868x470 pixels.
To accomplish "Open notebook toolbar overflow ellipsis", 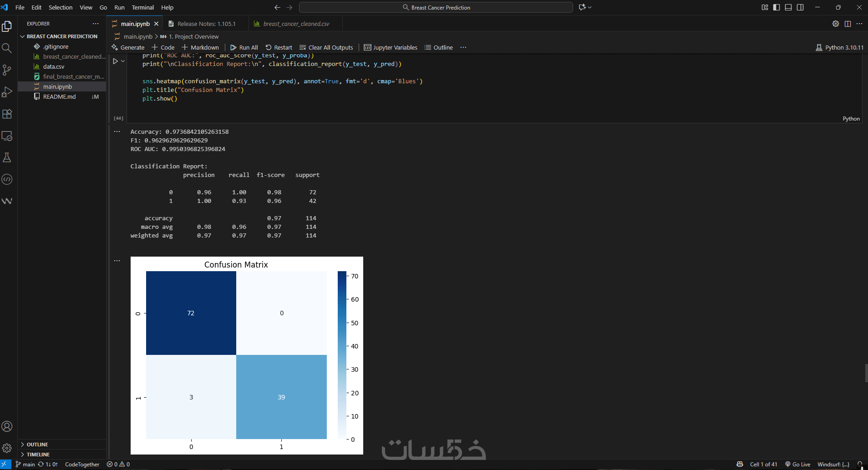I will [x=463, y=47].
